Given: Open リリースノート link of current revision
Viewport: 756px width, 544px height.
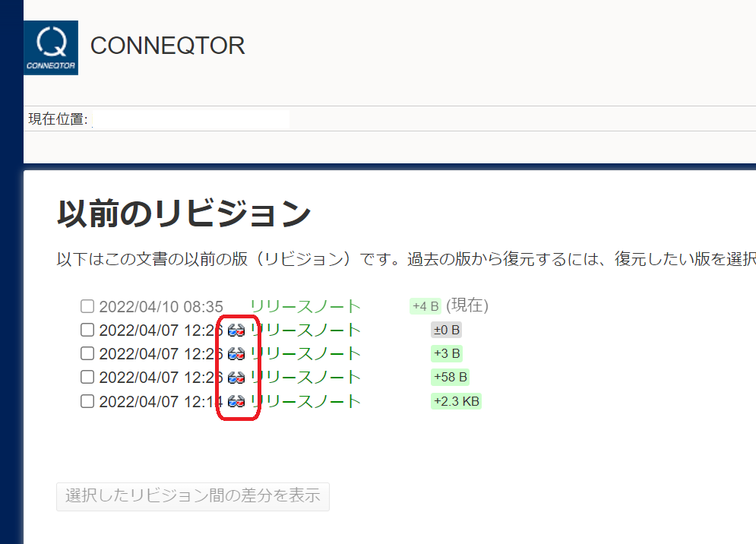Looking at the screenshot, I should (305, 307).
